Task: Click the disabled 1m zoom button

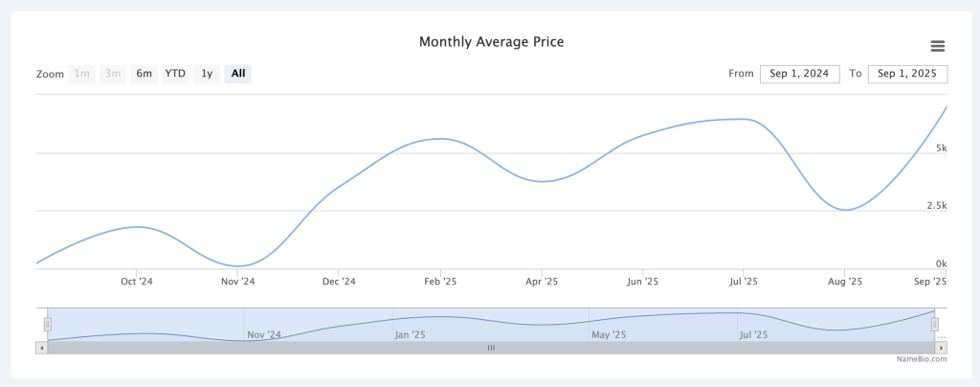Action: point(82,74)
